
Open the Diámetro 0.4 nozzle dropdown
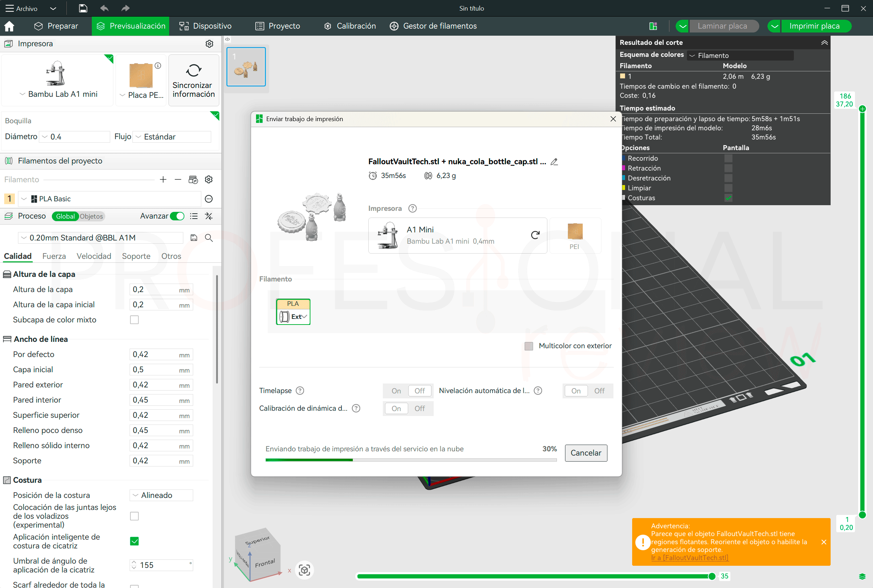point(75,137)
